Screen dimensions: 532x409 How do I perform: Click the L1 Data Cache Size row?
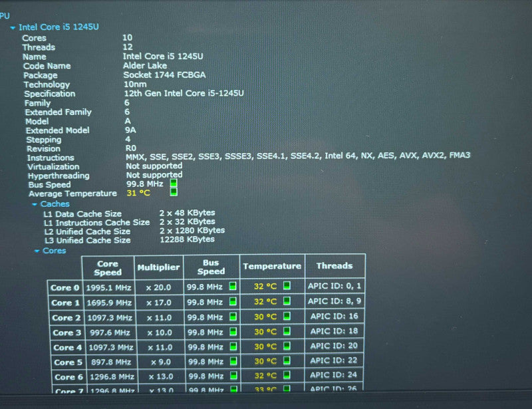(129, 213)
